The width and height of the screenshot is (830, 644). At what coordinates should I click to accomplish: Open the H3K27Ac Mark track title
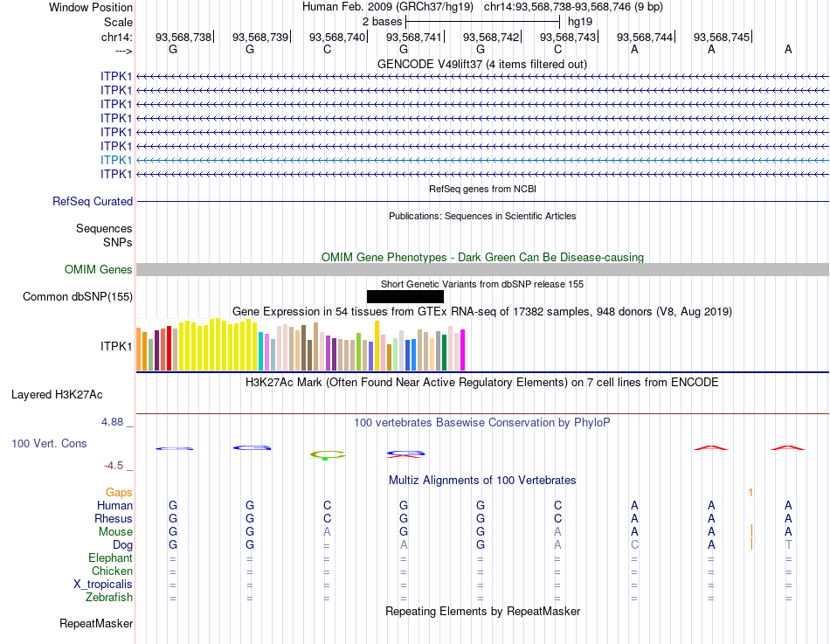(x=481, y=383)
